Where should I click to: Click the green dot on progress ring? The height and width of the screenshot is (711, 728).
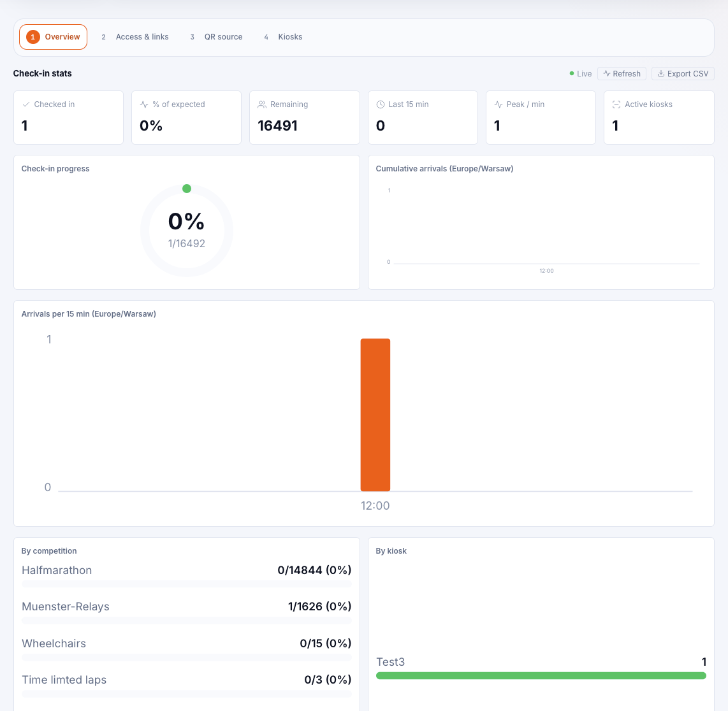point(187,189)
